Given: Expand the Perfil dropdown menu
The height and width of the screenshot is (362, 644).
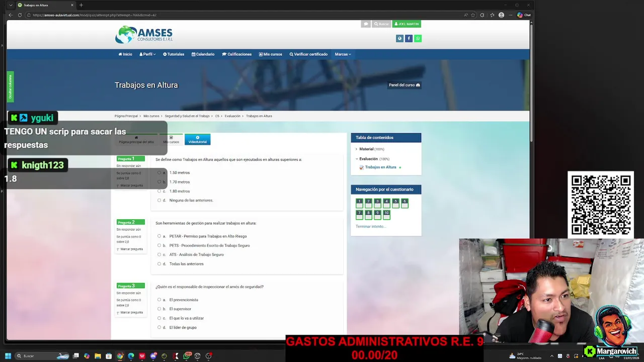Looking at the screenshot, I should (147, 54).
